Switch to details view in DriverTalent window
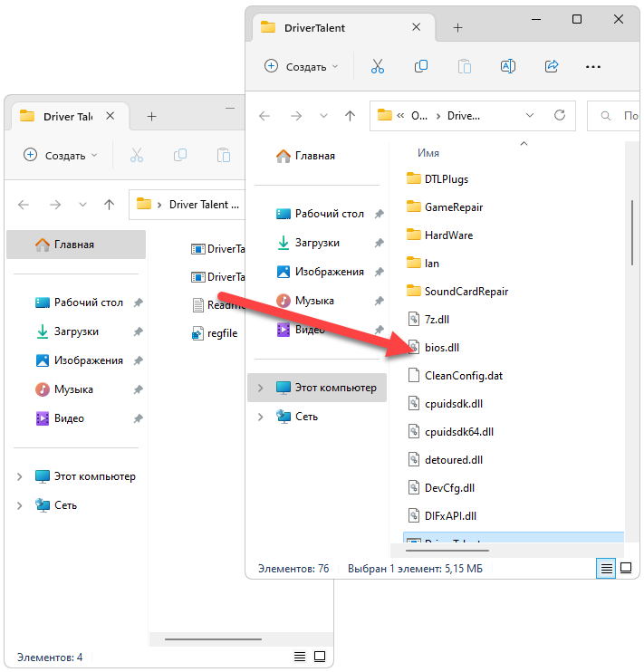 (x=606, y=569)
